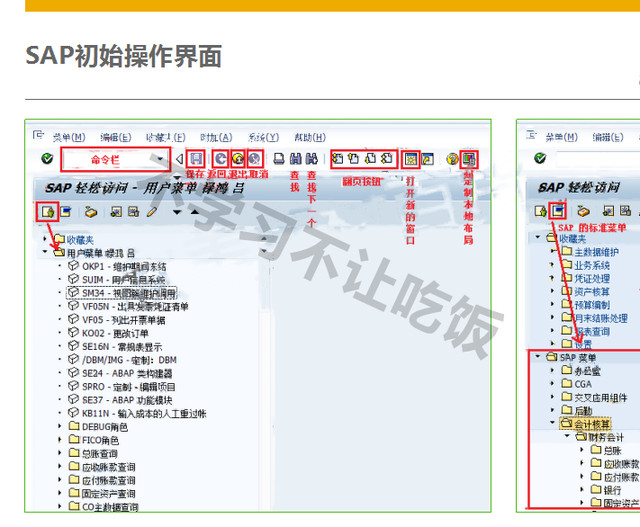Go to previous page icon
This screenshot has height=527, width=640.
[x=354, y=158]
